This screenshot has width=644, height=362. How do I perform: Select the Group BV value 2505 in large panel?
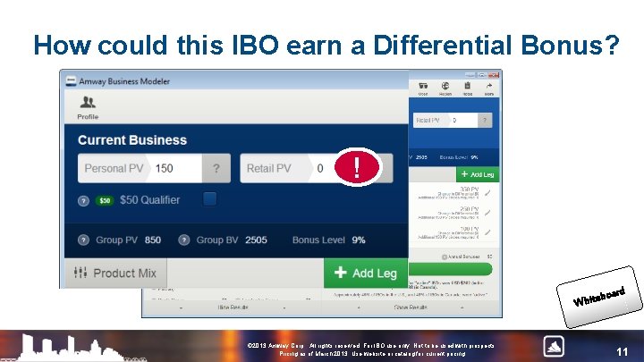256,240
